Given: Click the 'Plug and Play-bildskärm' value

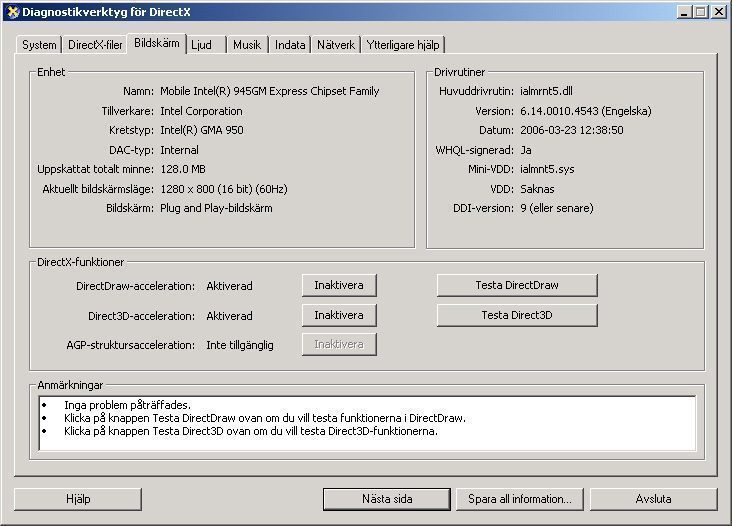Looking at the screenshot, I should tap(216, 208).
